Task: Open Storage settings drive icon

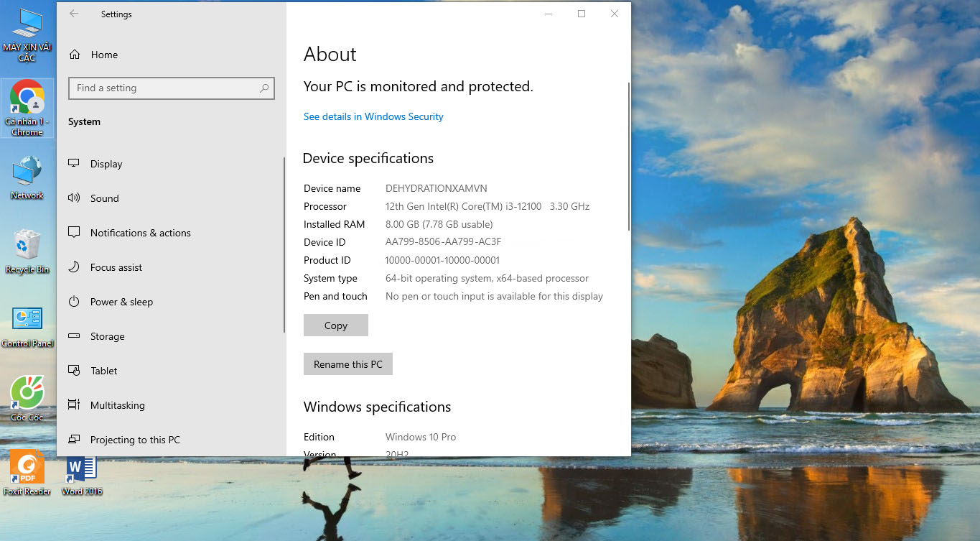Action: (x=74, y=336)
